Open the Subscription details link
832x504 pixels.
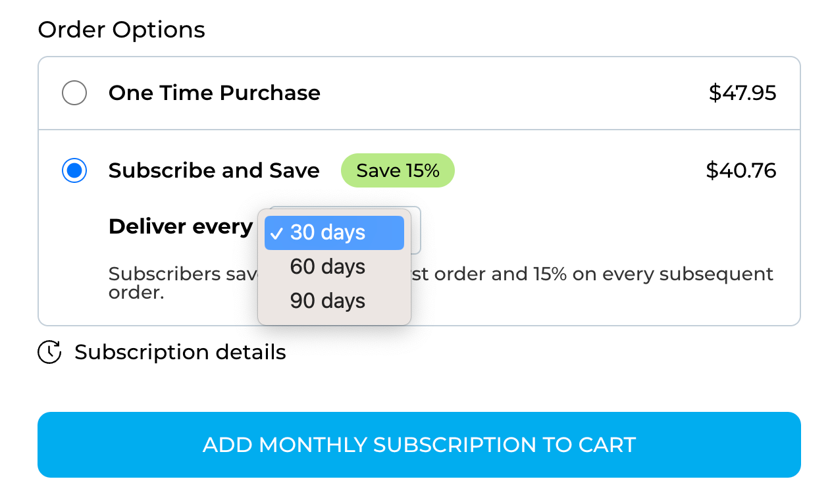[x=180, y=353]
